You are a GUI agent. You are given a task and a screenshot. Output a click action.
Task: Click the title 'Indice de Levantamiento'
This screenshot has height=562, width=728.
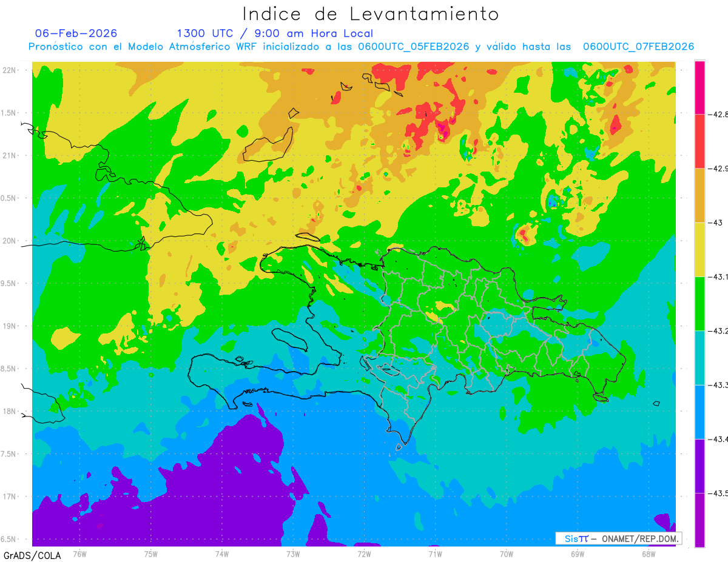371,14
